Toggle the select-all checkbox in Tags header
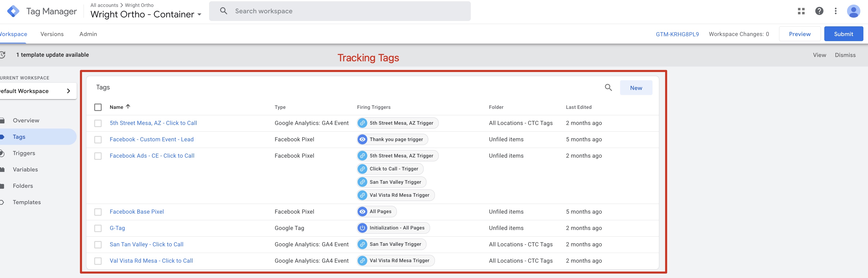The image size is (868, 278). pos(98,107)
